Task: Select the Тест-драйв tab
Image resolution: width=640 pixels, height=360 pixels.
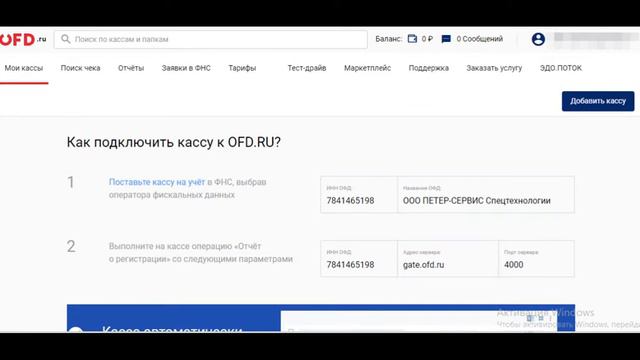Action: [x=307, y=68]
